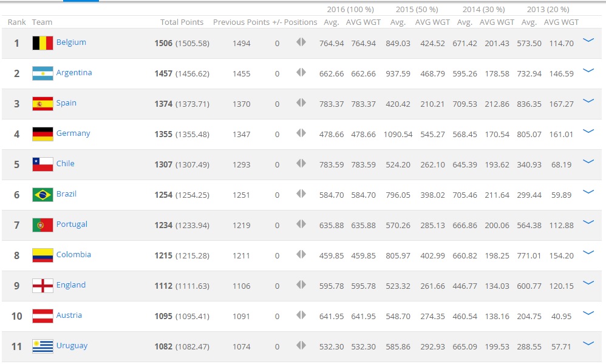Select Argentina previous points 1455

pos(242,74)
